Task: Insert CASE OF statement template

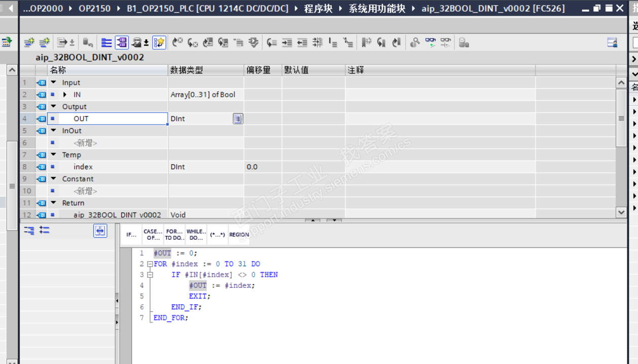Action: (153, 235)
